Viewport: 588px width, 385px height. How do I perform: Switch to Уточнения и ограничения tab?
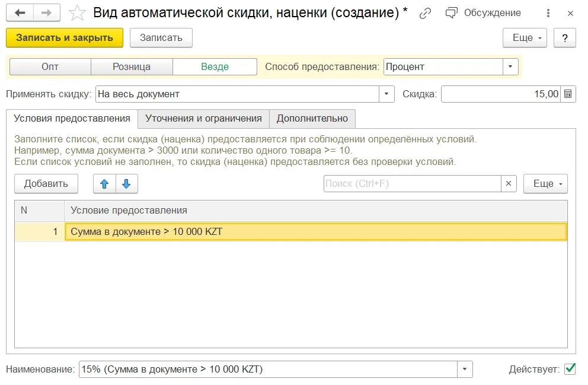(x=204, y=119)
